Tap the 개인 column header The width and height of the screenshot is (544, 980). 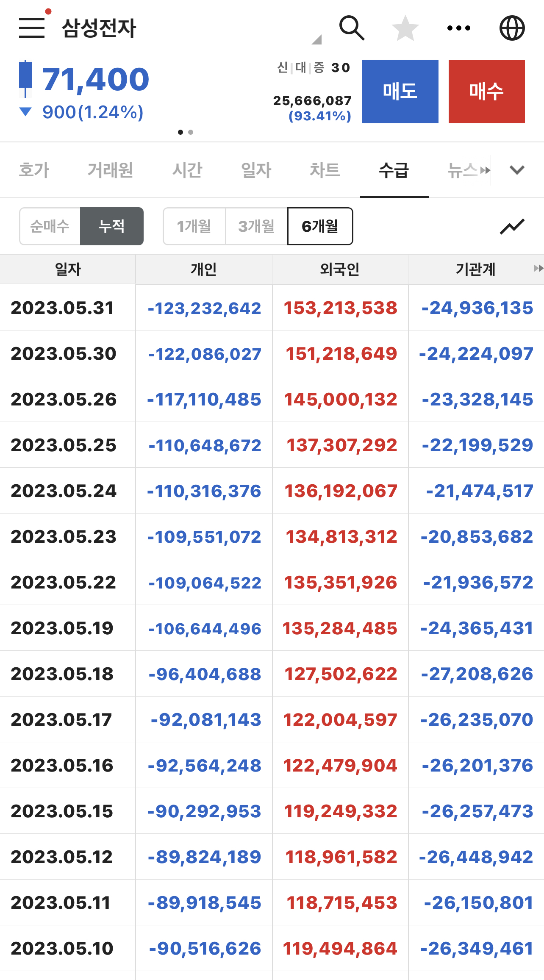click(204, 269)
